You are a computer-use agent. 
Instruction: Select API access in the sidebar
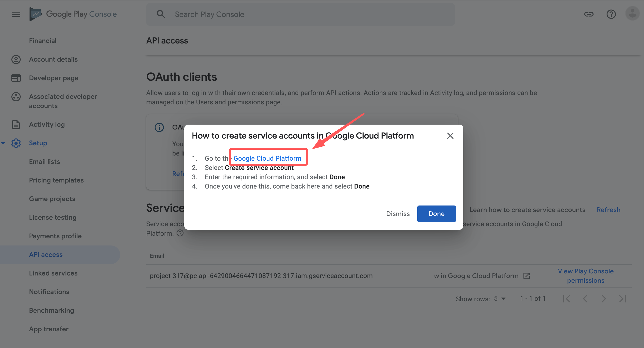[46, 255]
